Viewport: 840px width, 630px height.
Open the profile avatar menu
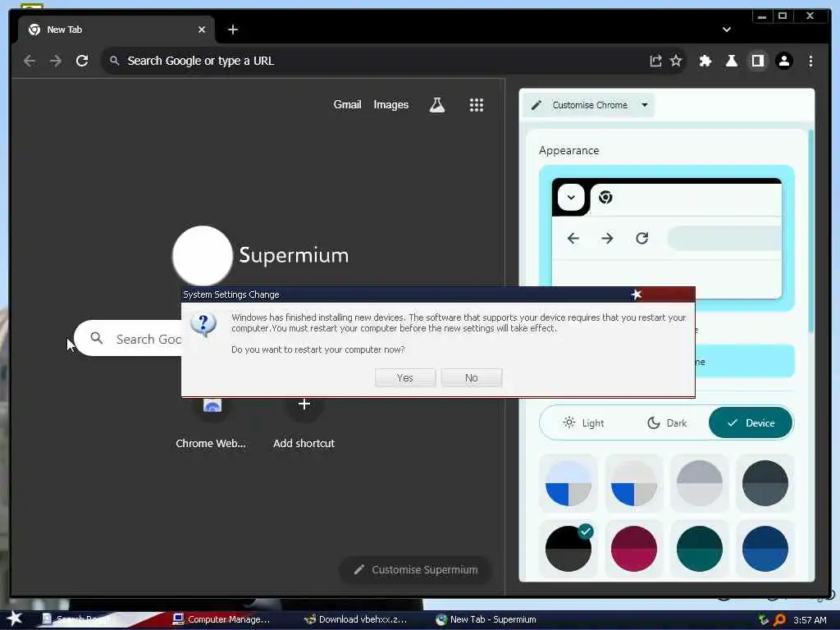coord(783,61)
